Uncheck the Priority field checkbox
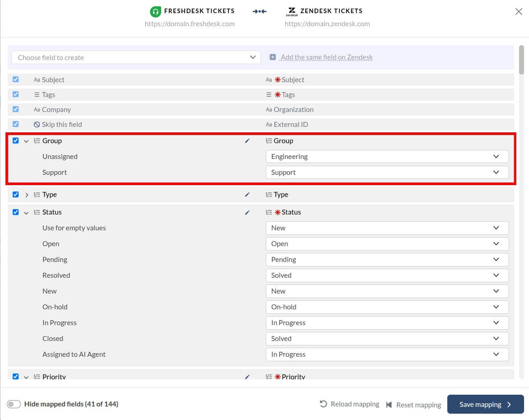The height and width of the screenshot is (420, 529). (15, 376)
